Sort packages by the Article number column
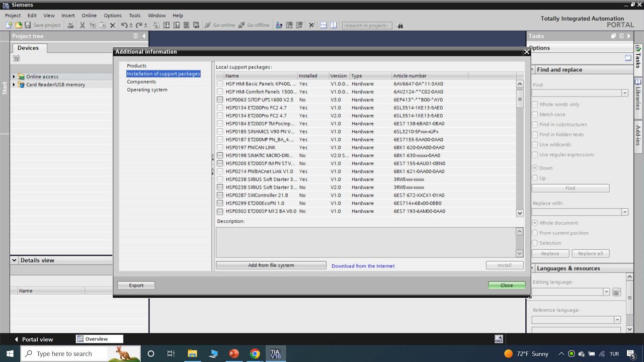 click(430, 76)
